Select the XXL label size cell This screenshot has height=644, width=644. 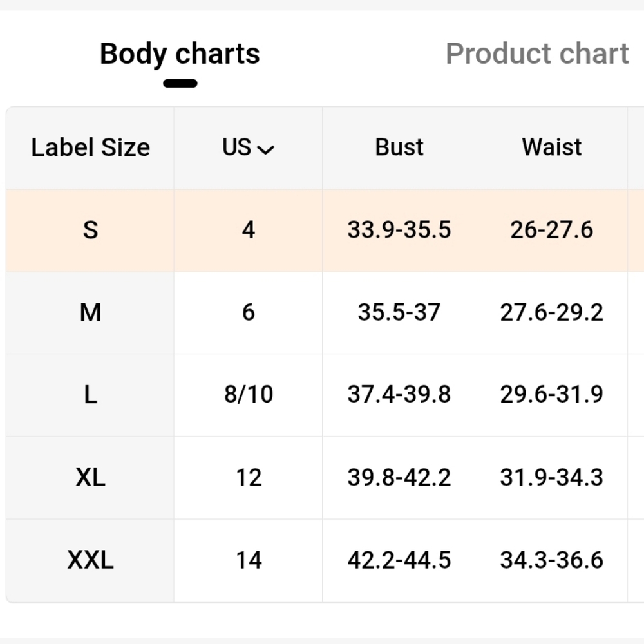click(x=90, y=561)
